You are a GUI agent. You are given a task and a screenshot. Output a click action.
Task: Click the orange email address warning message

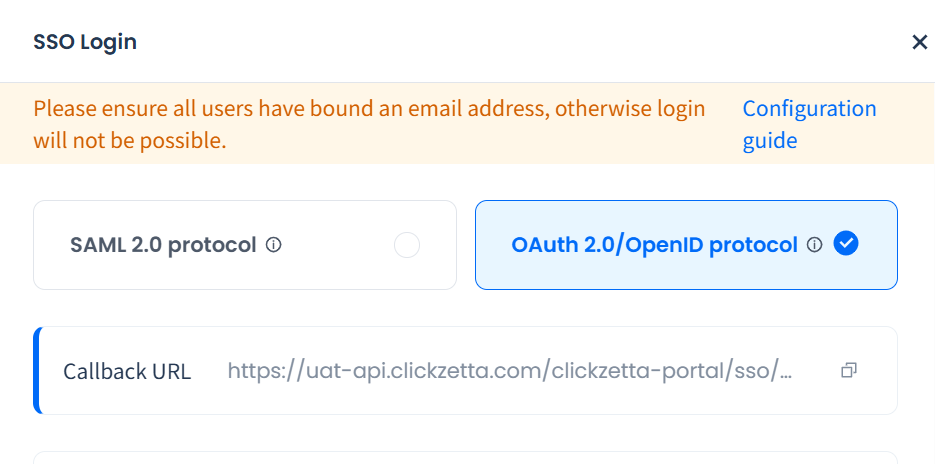point(369,109)
